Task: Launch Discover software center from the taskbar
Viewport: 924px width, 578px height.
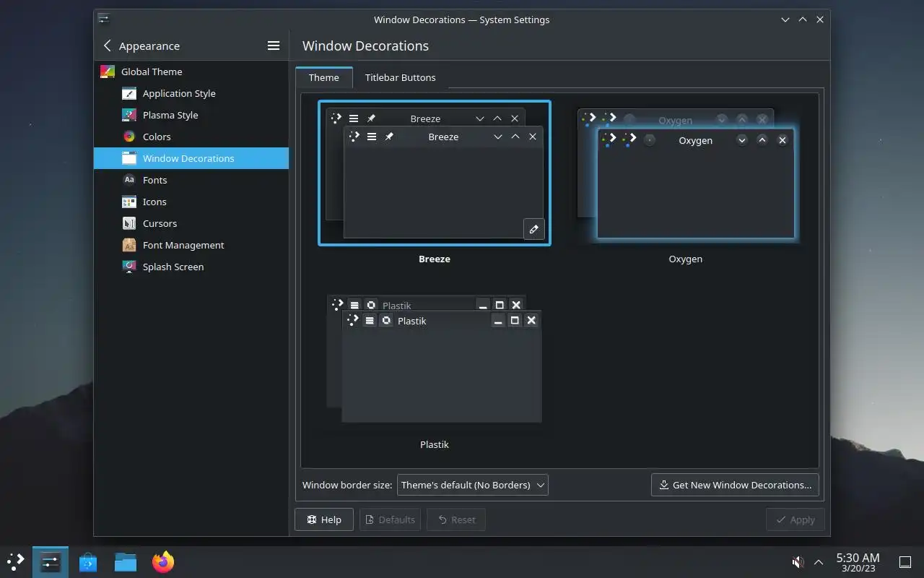Action: click(x=88, y=561)
